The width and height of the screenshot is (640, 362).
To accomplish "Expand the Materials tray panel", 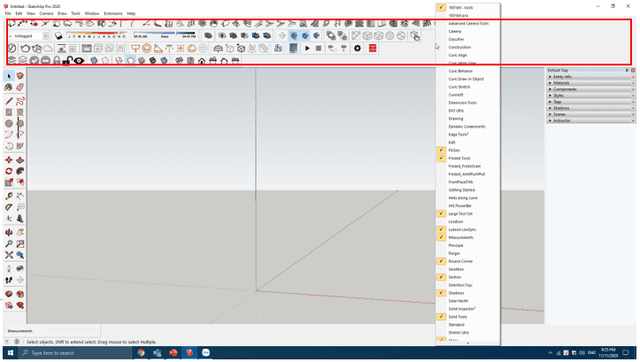I will [x=591, y=83].
